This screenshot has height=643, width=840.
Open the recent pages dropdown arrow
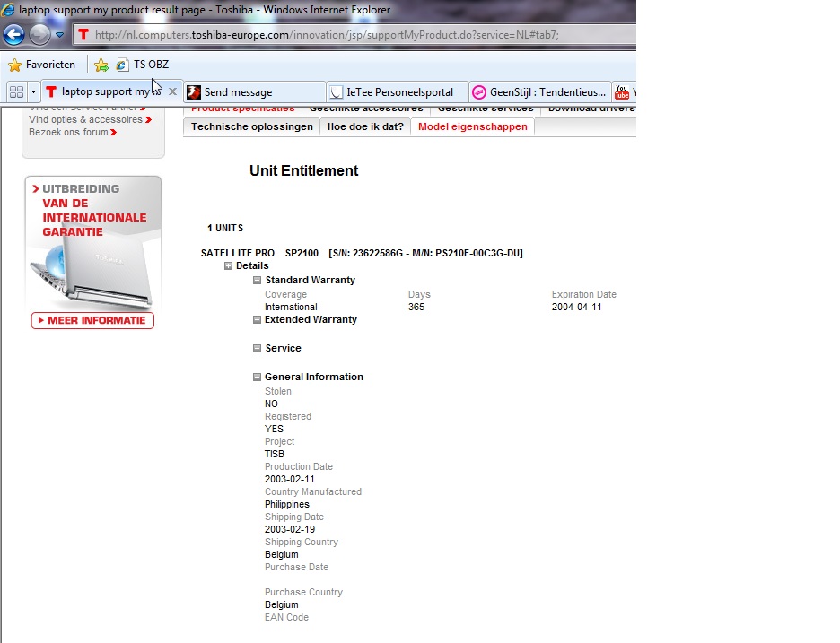[x=59, y=35]
